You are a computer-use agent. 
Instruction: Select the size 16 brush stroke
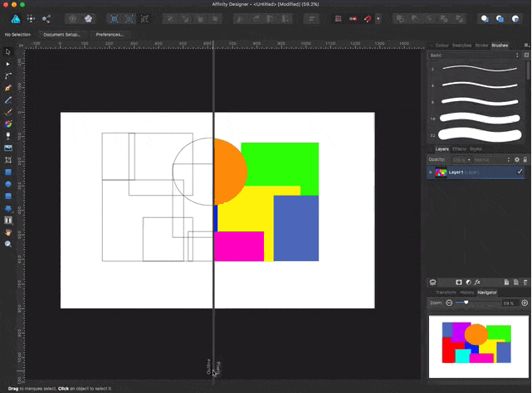(479, 118)
